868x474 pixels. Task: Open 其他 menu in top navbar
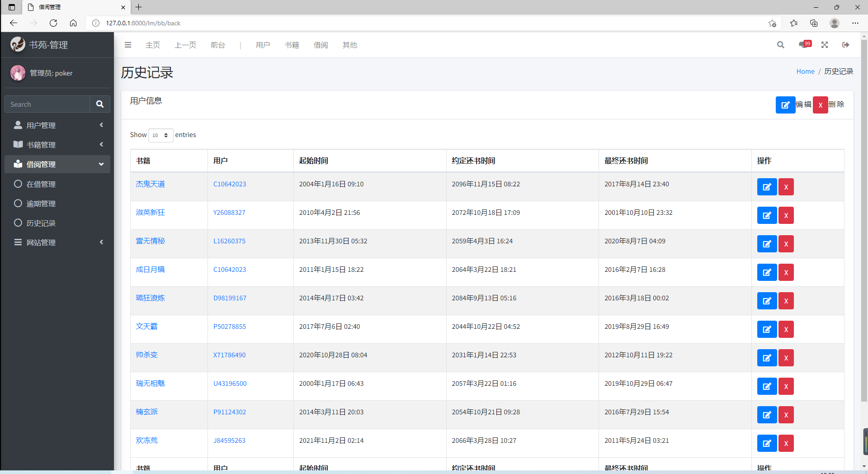pos(350,45)
